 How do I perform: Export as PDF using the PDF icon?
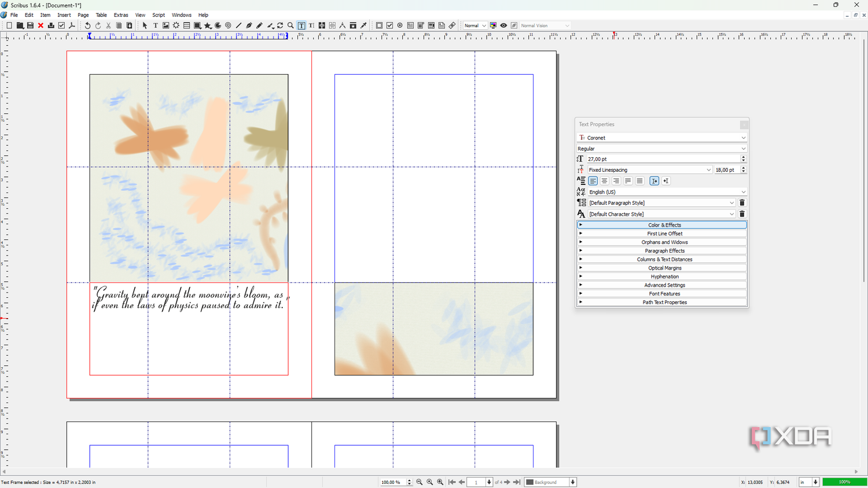(x=72, y=25)
